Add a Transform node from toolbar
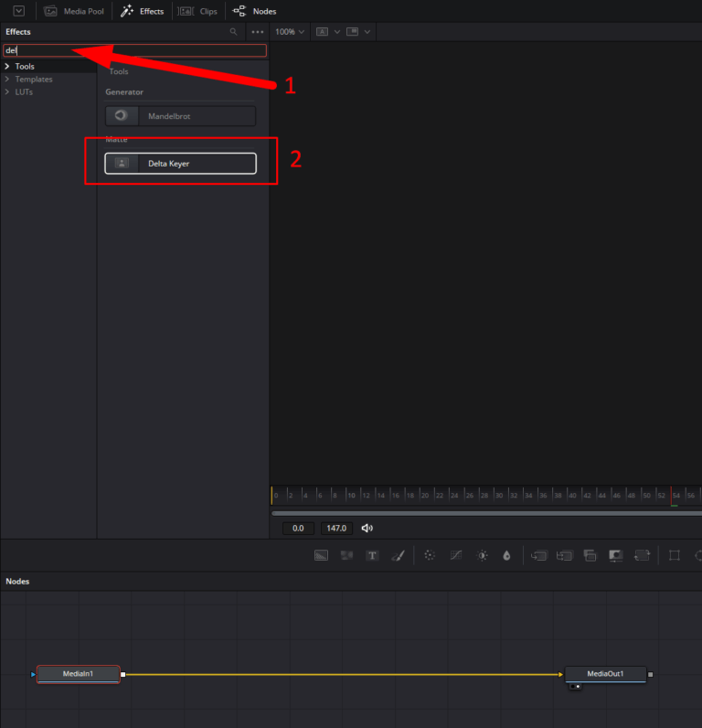The image size is (702, 728). 643,555
